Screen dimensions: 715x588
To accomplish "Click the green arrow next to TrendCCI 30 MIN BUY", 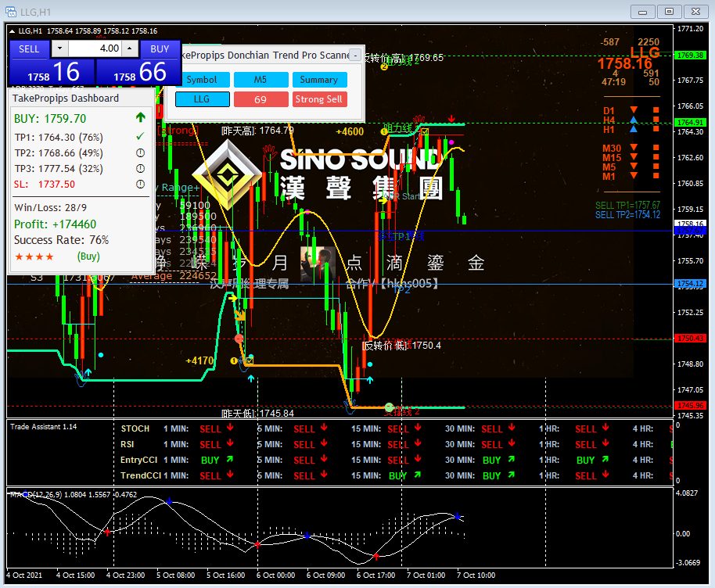I will (x=512, y=475).
